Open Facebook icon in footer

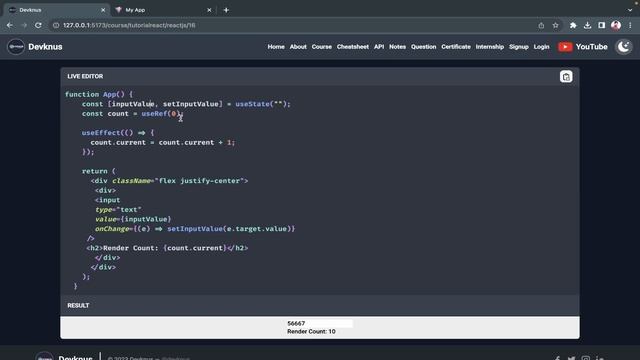[558, 358]
